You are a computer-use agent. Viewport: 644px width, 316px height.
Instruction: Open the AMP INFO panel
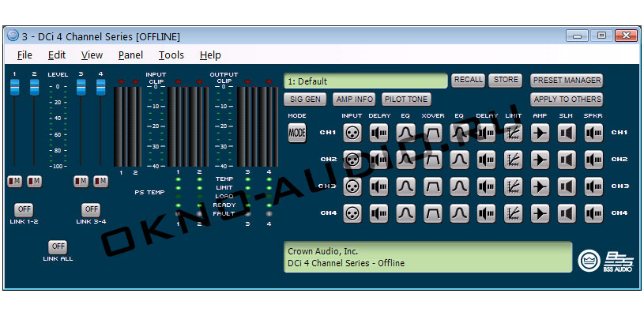coord(354,100)
